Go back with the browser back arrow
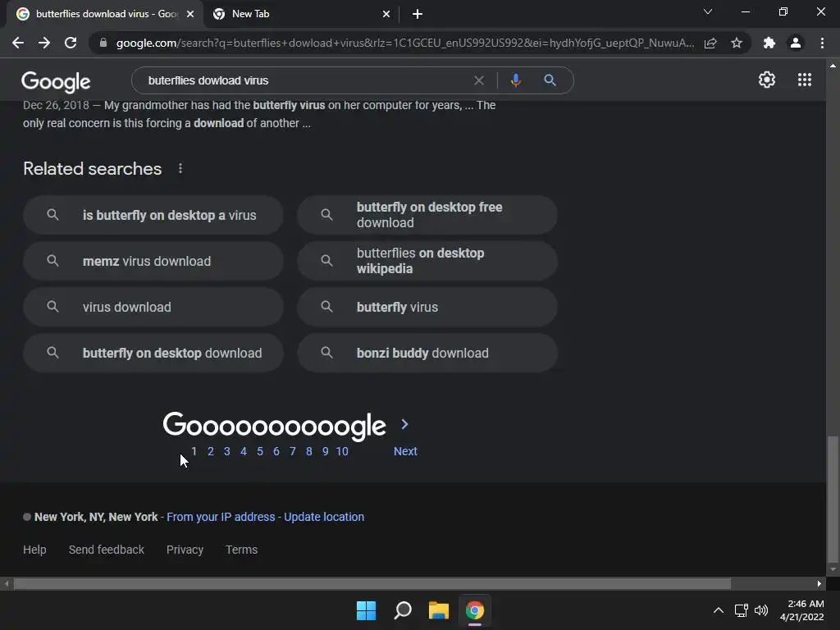The image size is (840, 630). [18, 43]
